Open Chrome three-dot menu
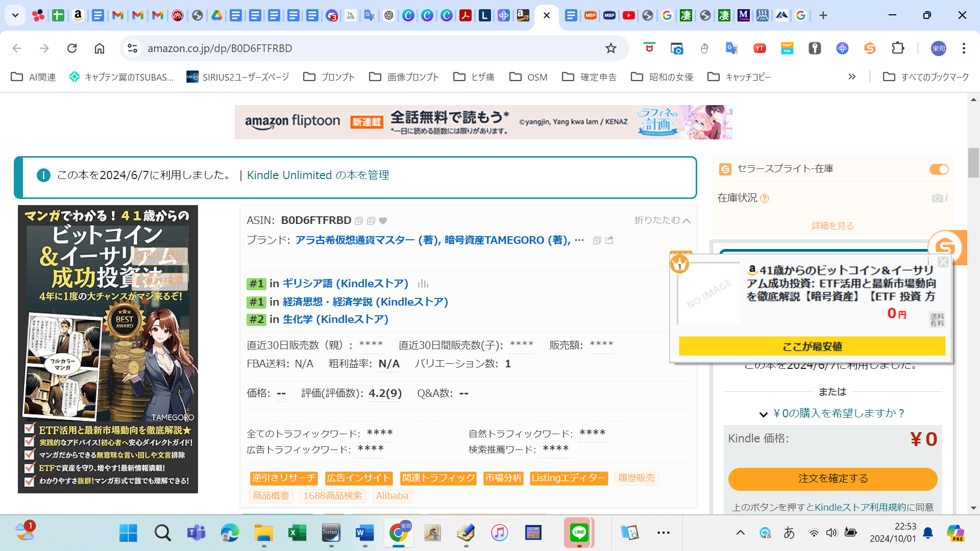The image size is (980, 551). [x=964, y=48]
